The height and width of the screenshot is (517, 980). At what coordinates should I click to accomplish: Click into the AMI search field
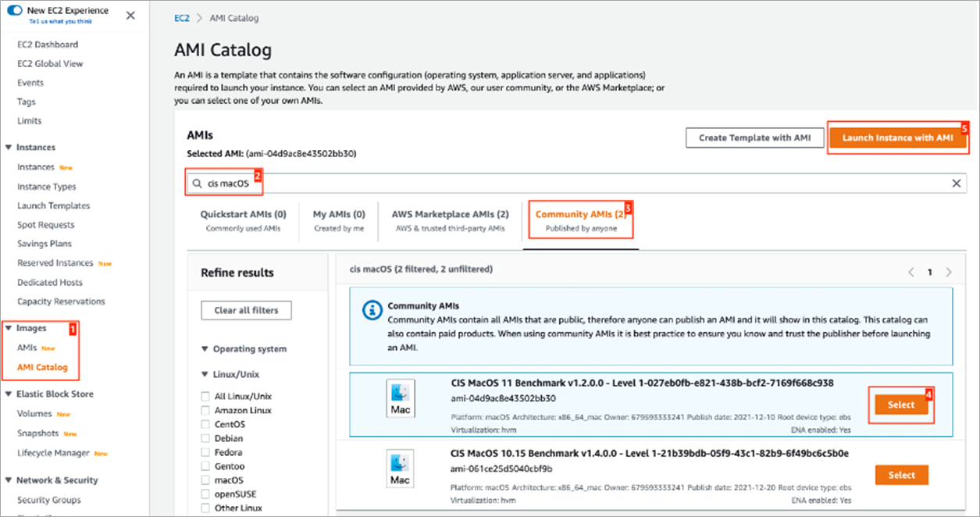tap(576, 184)
